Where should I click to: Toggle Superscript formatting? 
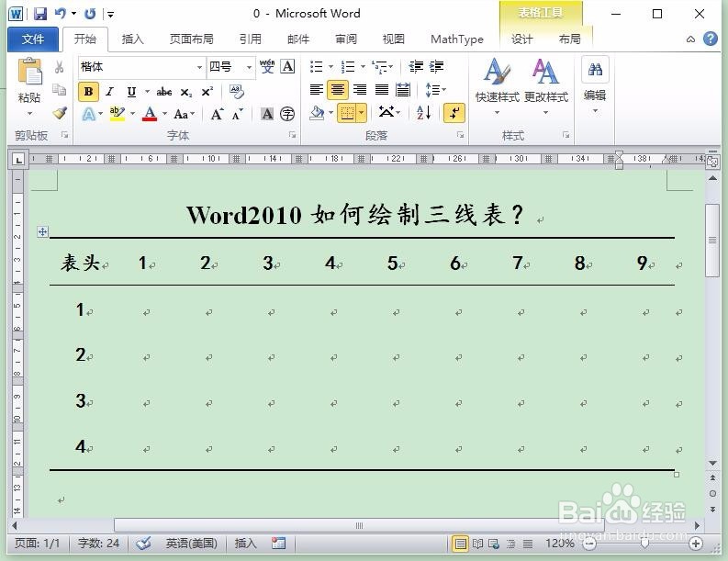[207, 92]
